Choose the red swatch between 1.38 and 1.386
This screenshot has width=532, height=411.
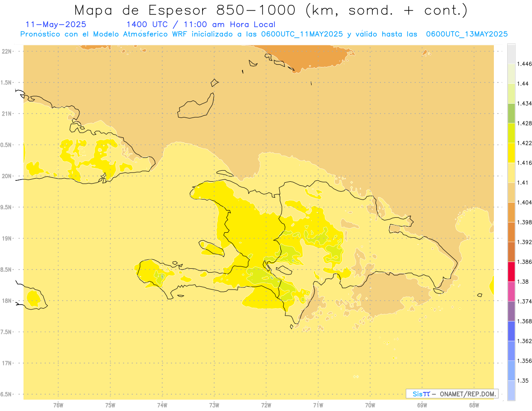coord(511,272)
